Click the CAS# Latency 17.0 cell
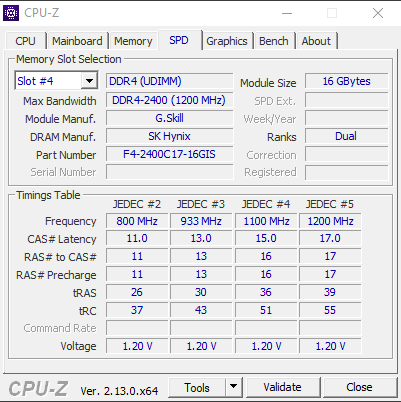This screenshot has width=401, height=402. point(330,238)
